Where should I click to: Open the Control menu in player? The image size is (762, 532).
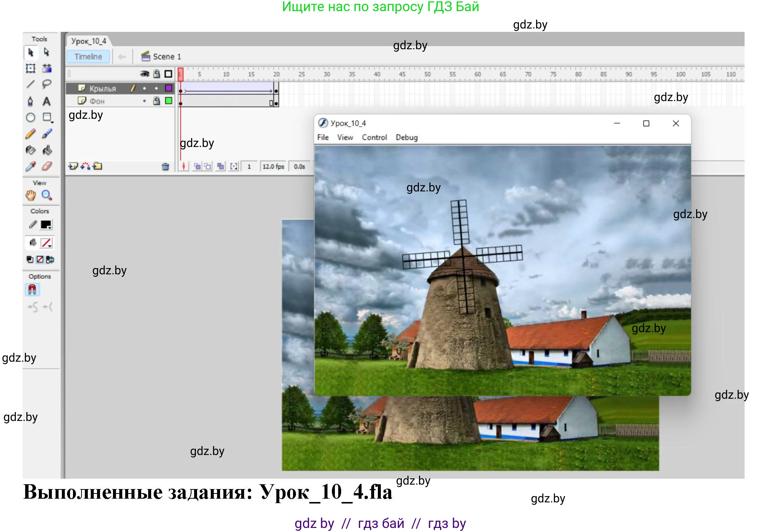click(374, 137)
